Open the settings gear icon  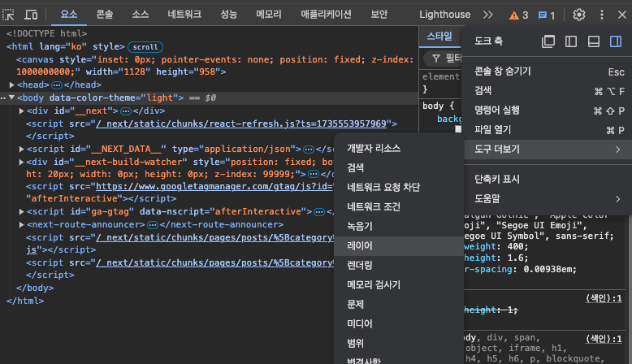[579, 15]
